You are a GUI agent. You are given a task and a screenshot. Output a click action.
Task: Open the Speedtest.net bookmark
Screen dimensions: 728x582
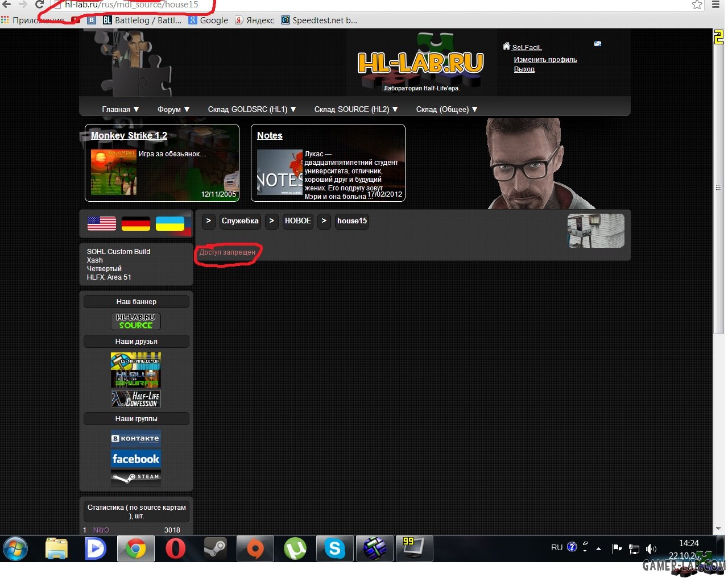point(319,20)
